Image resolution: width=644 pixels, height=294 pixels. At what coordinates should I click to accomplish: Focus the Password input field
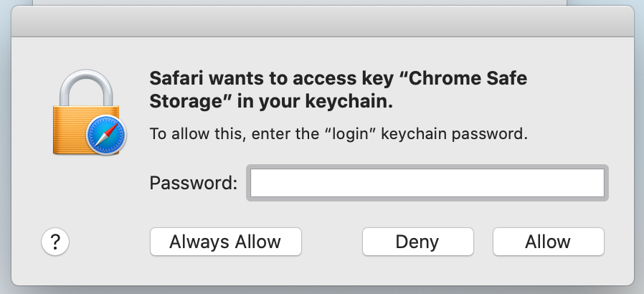427,183
